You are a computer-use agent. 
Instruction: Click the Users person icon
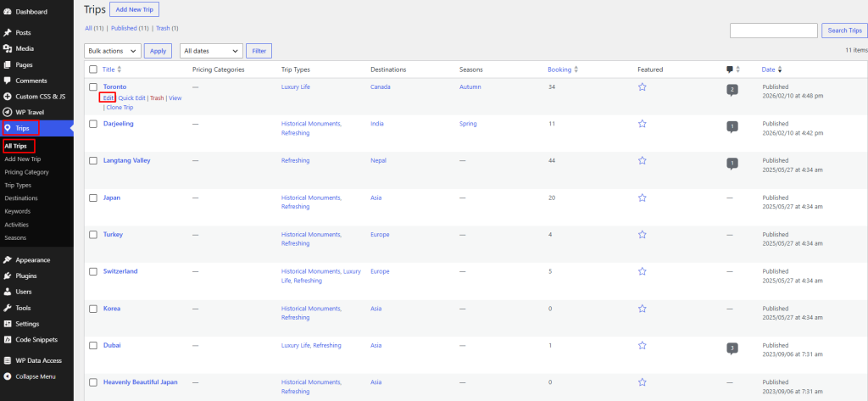pyautogui.click(x=8, y=292)
